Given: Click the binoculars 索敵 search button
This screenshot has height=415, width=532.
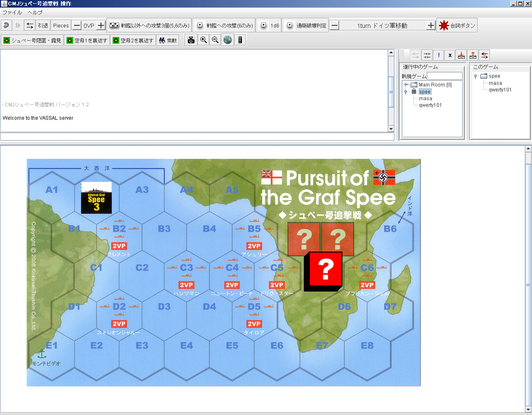Looking at the screenshot, I should coord(168,40).
